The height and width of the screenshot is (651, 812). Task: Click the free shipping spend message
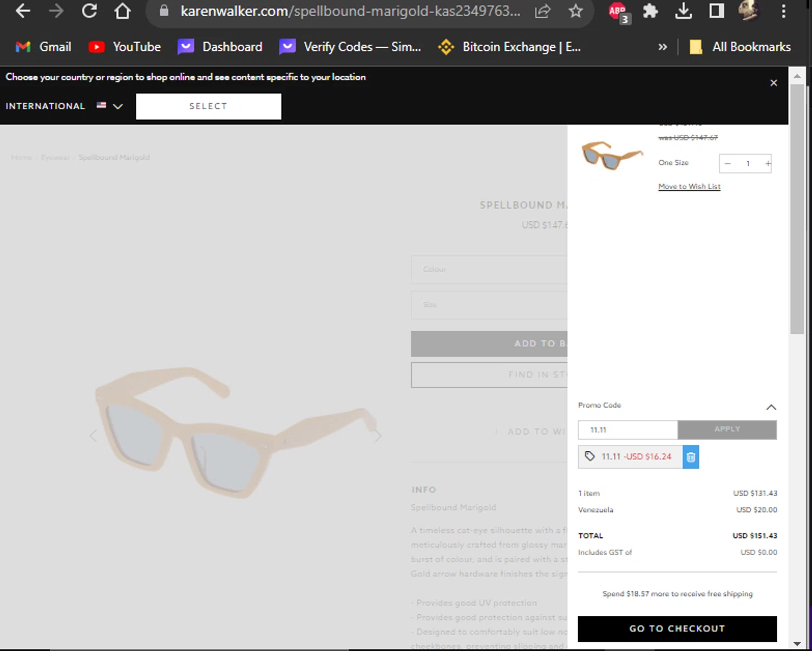pos(677,594)
